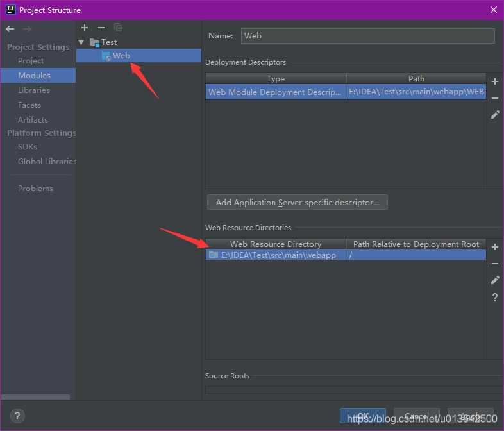Close the Project Structure window
Screen dimensions: 504x431
click(494, 10)
